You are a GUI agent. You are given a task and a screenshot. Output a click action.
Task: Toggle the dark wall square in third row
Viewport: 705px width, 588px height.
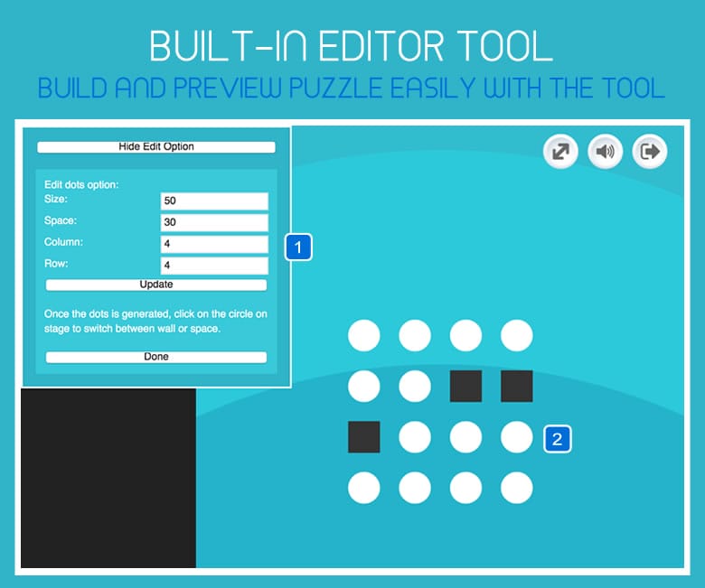point(364,436)
